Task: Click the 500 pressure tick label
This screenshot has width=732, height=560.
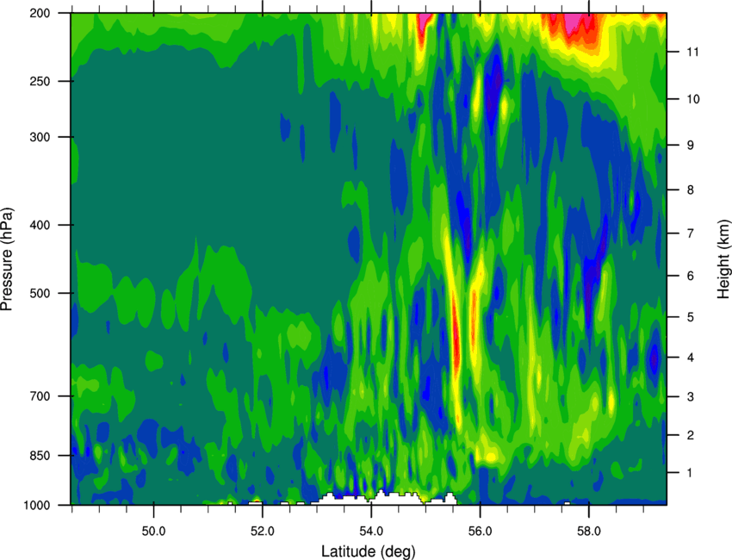Action: pos(40,293)
